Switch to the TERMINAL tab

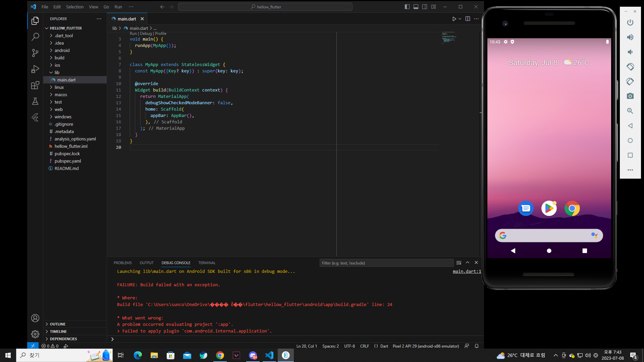coord(207,263)
